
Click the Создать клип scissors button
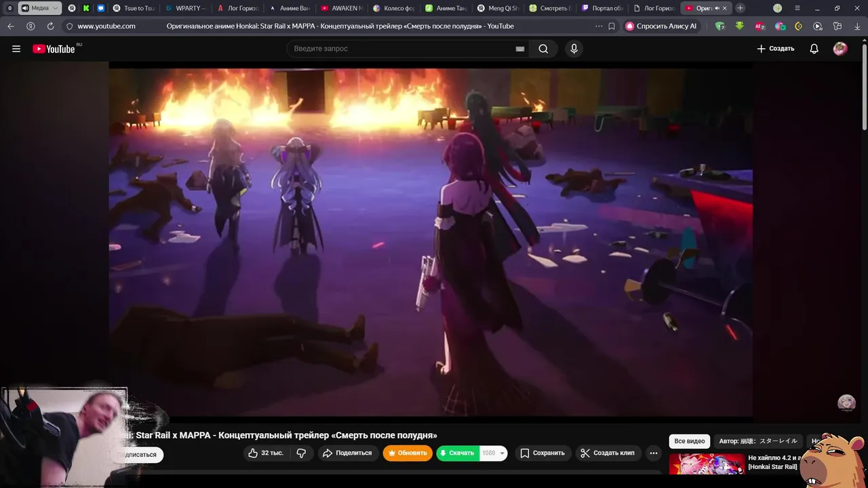[x=608, y=453]
